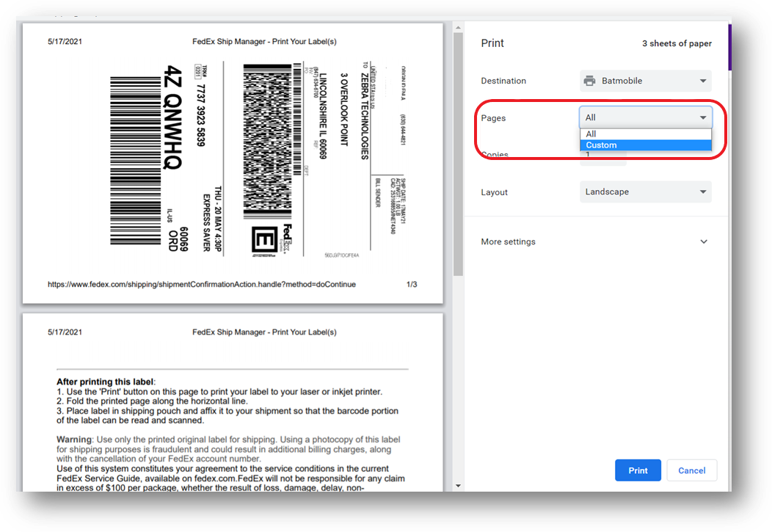Click the Pages label text
The height and width of the screenshot is (532, 772).
coord(493,118)
